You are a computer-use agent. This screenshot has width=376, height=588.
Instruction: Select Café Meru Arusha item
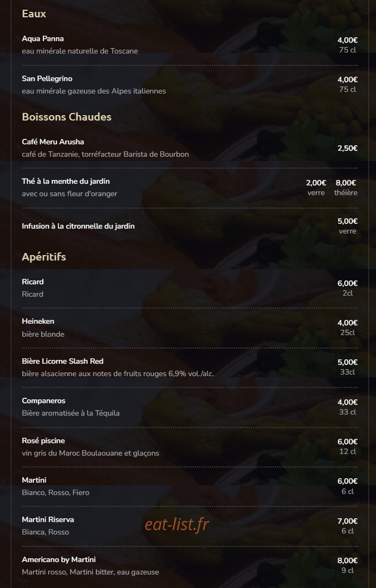pos(53,142)
